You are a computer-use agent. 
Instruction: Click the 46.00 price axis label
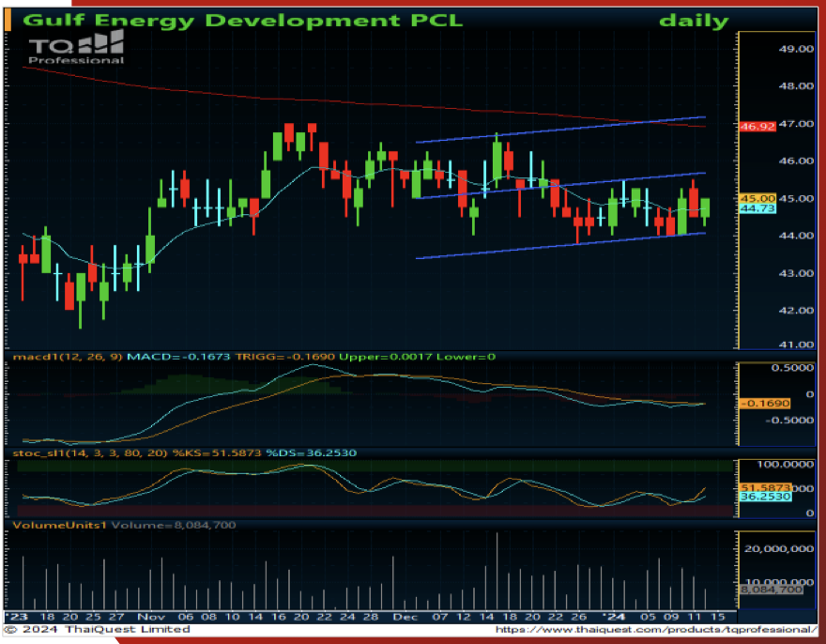click(796, 161)
